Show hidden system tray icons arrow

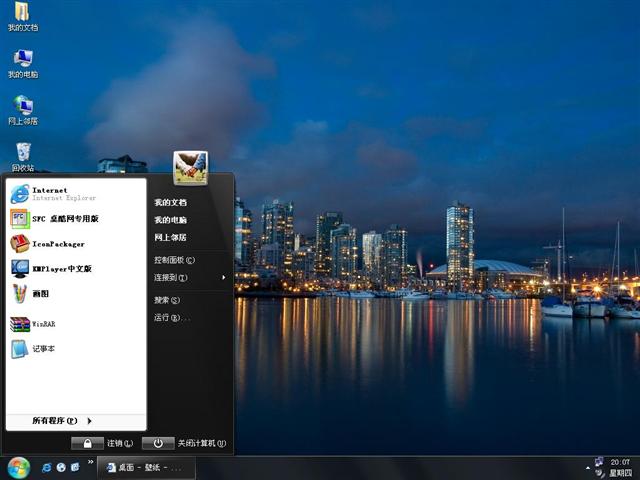[x=588, y=468]
